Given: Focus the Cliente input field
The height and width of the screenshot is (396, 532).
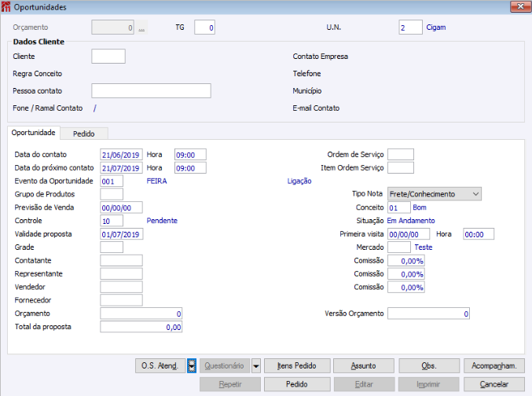Looking at the screenshot, I should tap(108, 57).
